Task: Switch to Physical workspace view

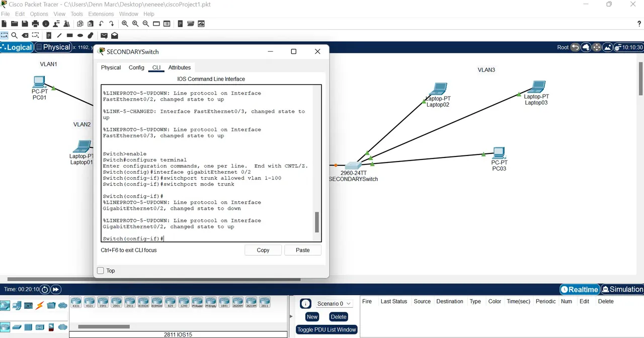Action: [52, 47]
